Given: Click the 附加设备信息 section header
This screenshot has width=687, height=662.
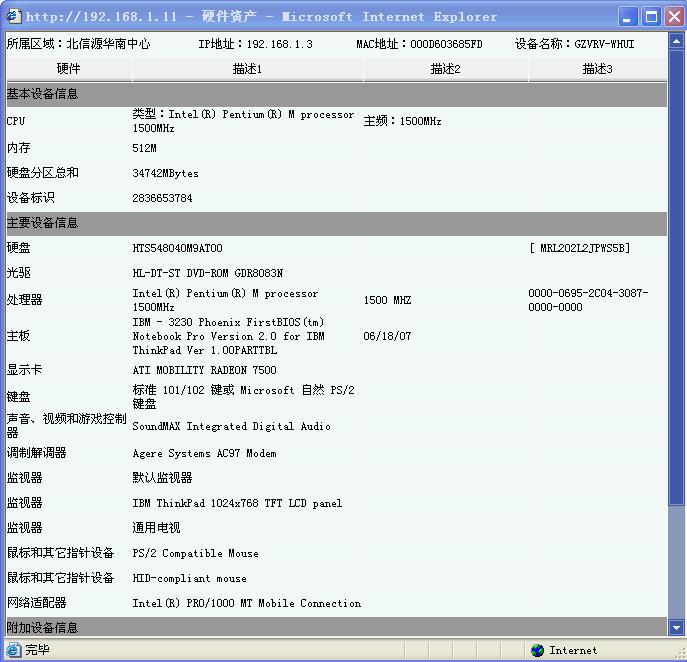Looking at the screenshot, I should (x=336, y=627).
